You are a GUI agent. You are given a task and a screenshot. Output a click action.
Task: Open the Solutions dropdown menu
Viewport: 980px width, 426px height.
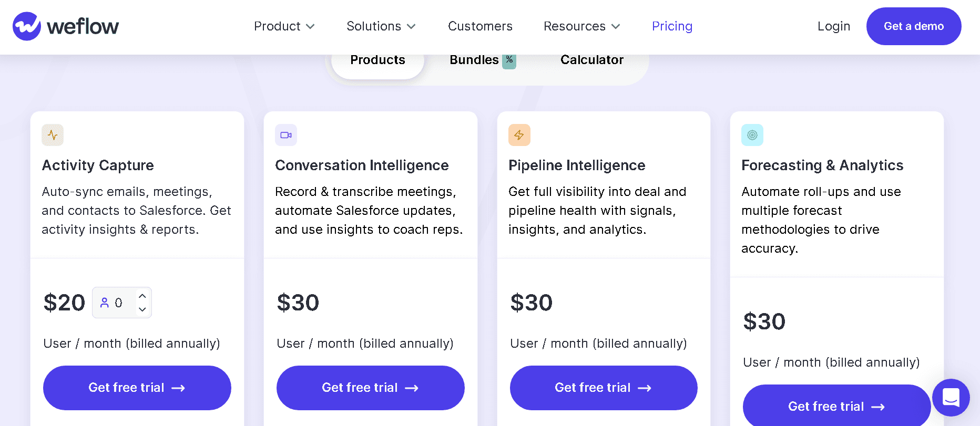click(x=381, y=26)
